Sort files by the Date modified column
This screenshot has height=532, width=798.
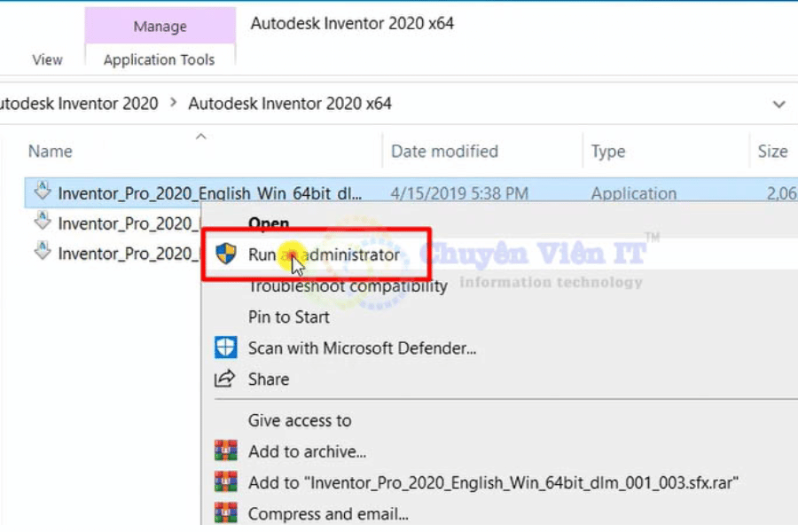[444, 152]
